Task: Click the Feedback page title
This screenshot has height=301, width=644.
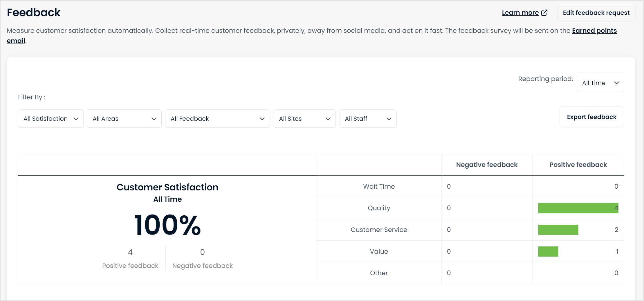Action: (34, 13)
